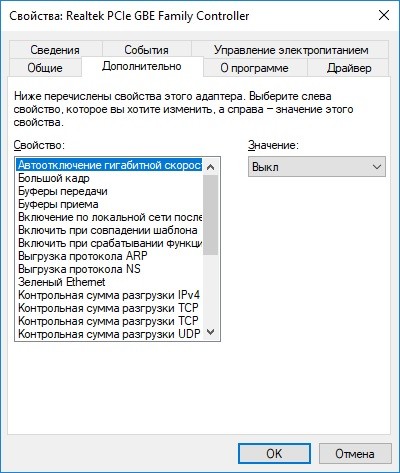
Task: Expand the Значение dropdown showing Выкл
Action: click(317, 167)
